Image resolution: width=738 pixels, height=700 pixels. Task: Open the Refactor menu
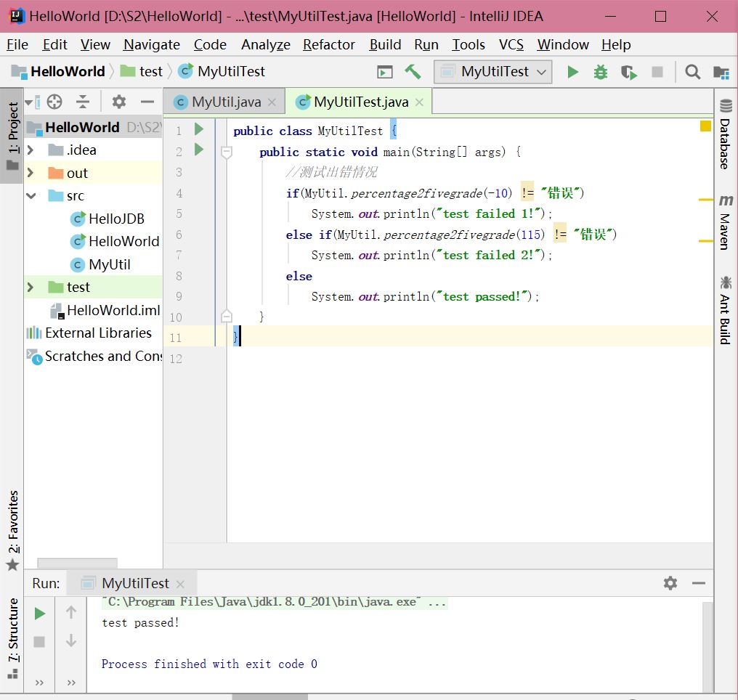pos(329,45)
